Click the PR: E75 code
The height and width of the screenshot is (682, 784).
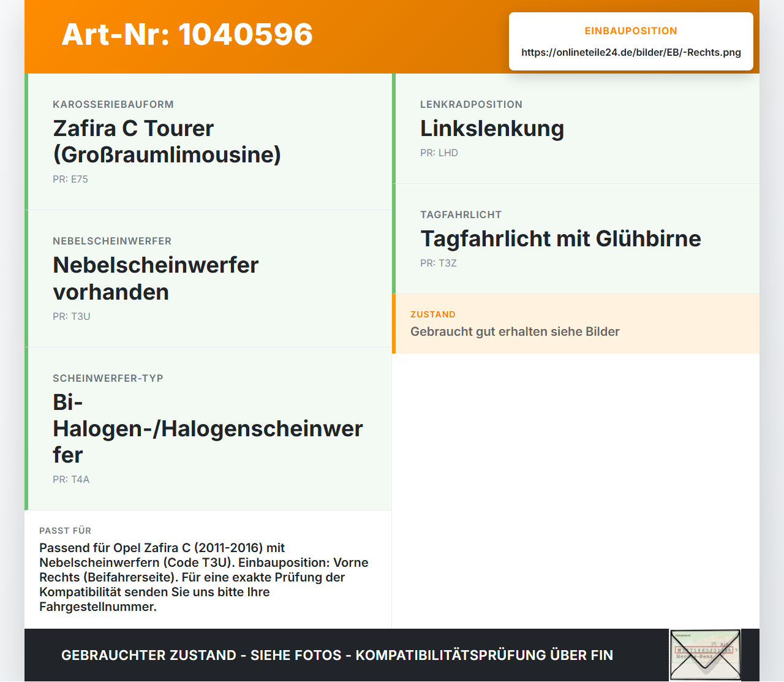pyautogui.click(x=70, y=180)
